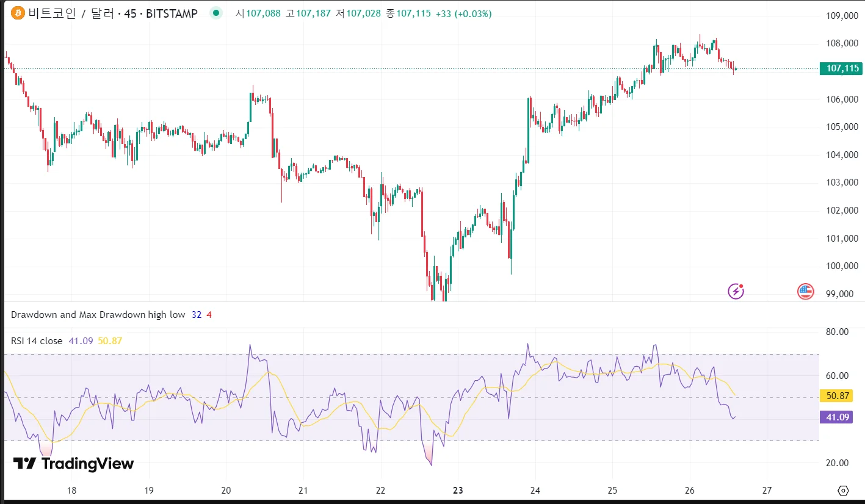Click the green market status dot
The width and height of the screenshot is (865, 504).
click(215, 13)
